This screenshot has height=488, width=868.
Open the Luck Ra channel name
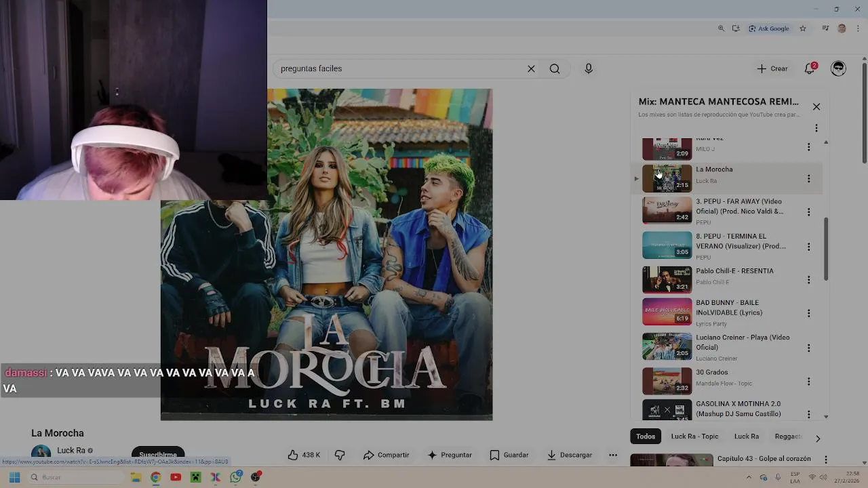pos(71,450)
